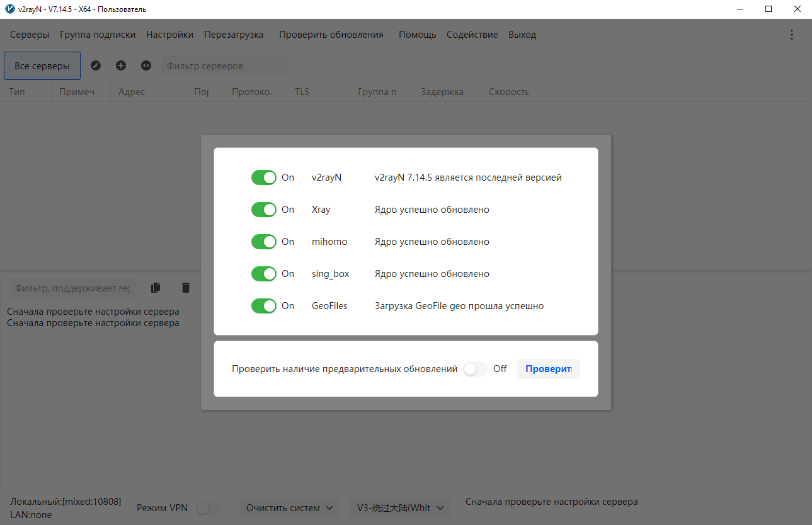
Task: Select the Все серверы tab
Action: pos(42,66)
